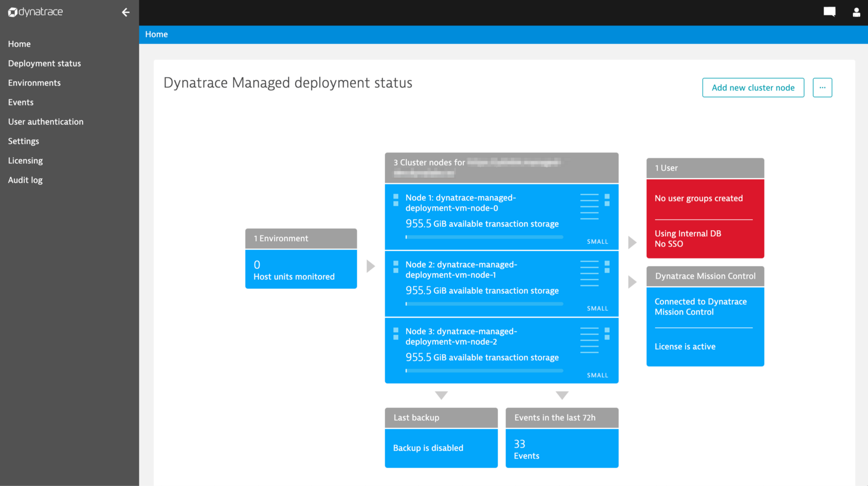Click License is active

[x=685, y=346]
